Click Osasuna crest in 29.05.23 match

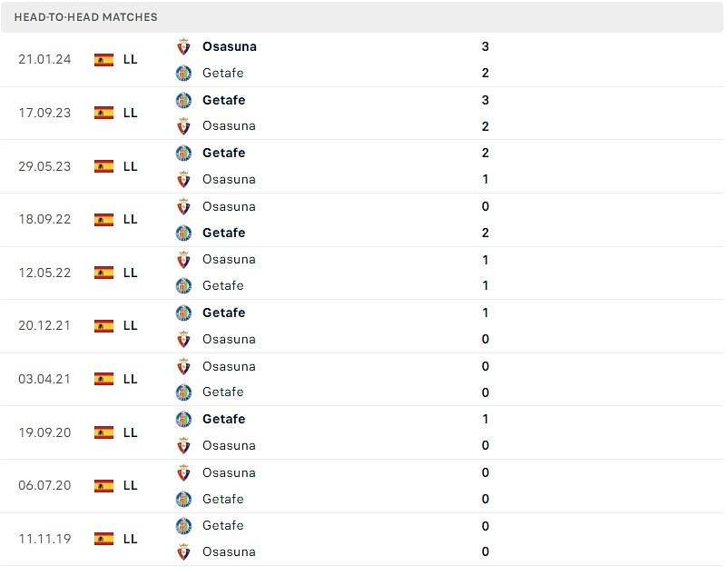[x=183, y=179]
